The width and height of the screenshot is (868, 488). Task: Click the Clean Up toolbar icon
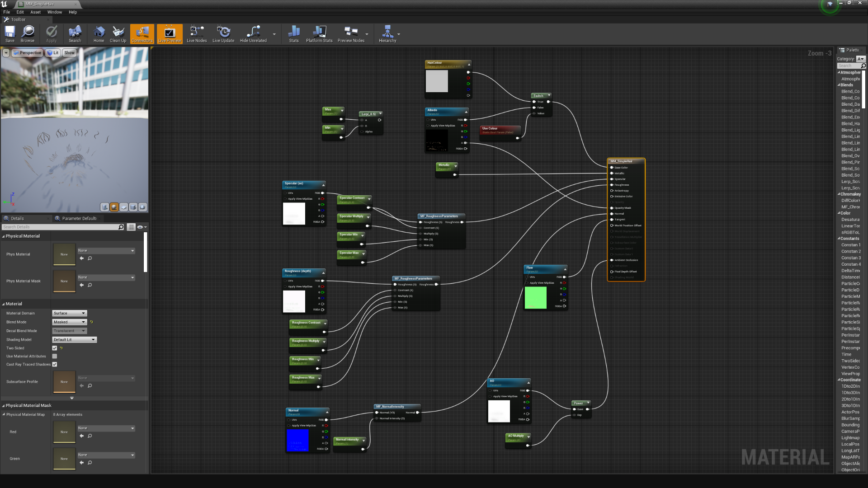click(x=118, y=32)
